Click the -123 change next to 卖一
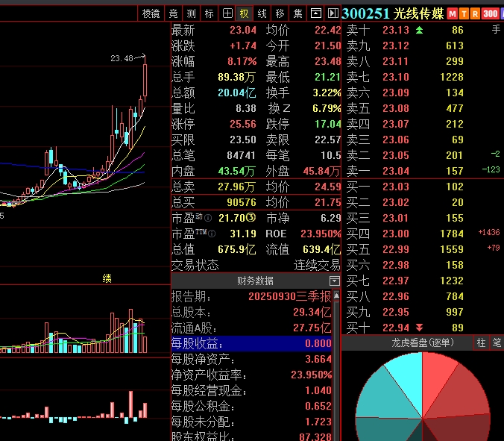 point(491,170)
